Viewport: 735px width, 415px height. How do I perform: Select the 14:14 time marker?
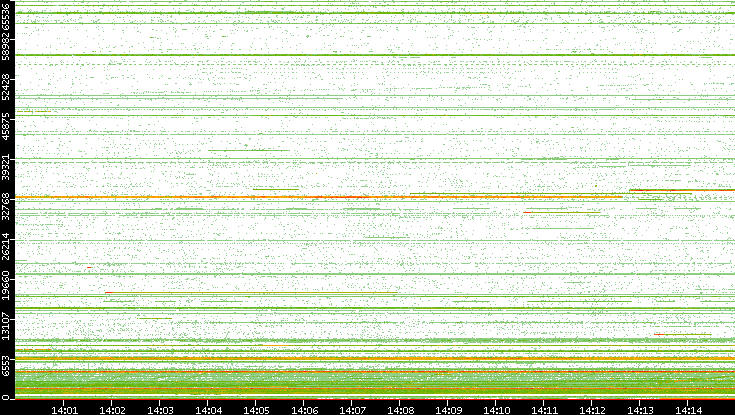click(x=688, y=409)
